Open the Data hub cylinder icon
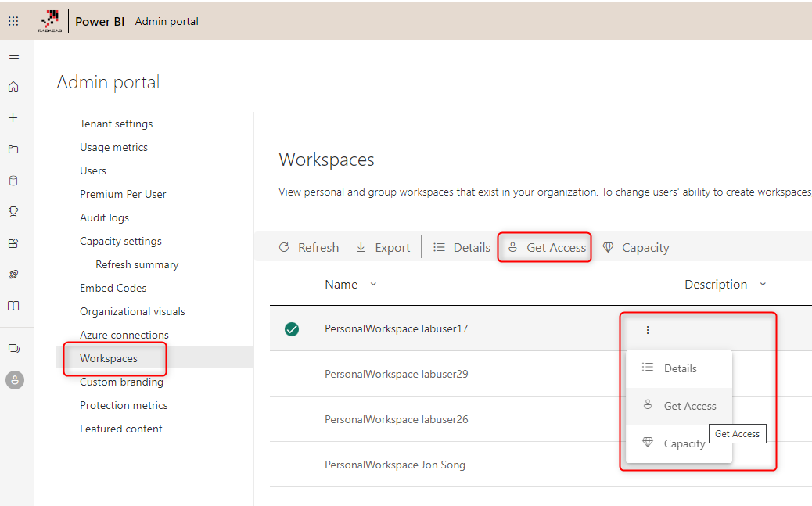The width and height of the screenshot is (812, 506). [x=13, y=181]
